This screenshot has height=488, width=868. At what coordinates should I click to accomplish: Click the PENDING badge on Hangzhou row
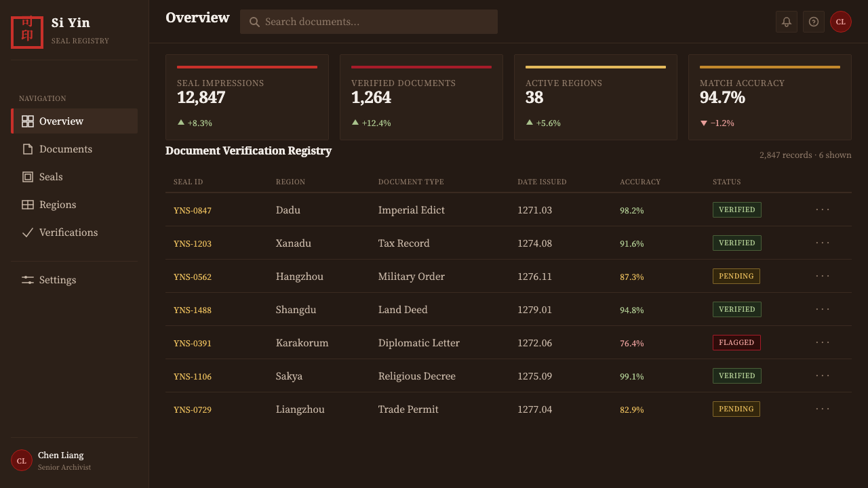point(736,277)
